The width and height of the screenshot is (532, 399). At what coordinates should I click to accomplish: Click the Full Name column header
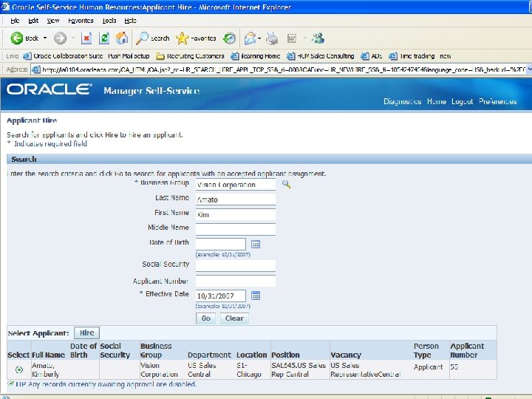[x=48, y=355]
